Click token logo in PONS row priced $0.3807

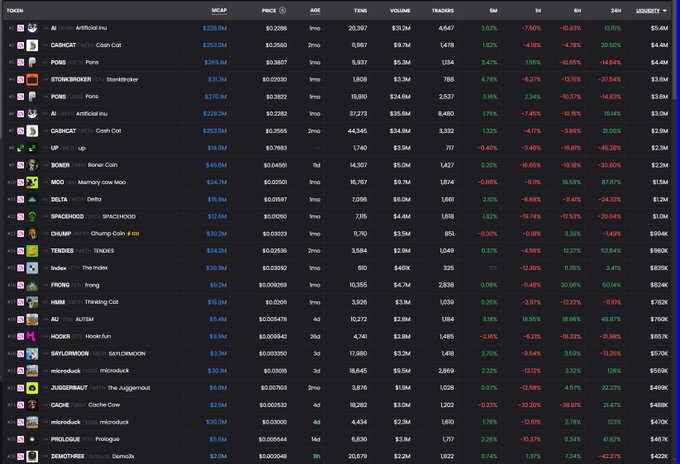pos(32,62)
